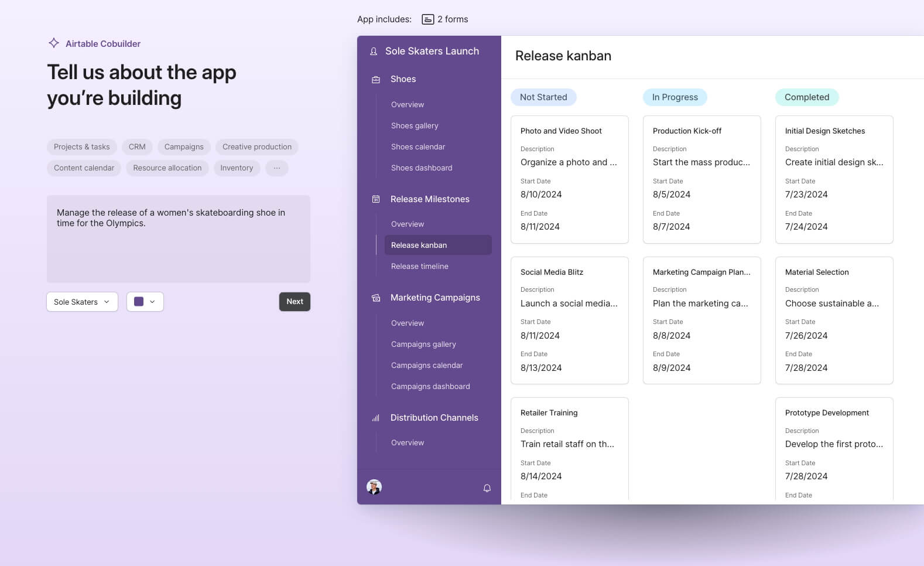924x566 pixels.
Task: Open Overview under Shoes
Action: (x=408, y=104)
